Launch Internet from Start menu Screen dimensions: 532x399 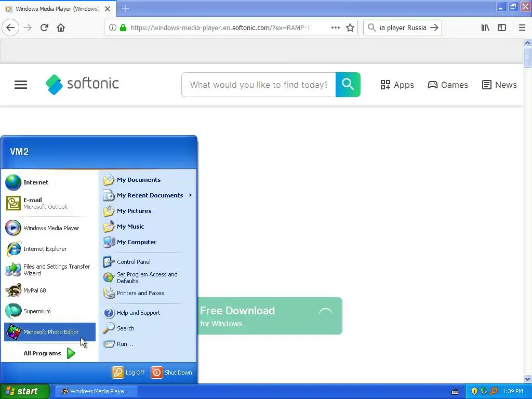(x=50, y=182)
